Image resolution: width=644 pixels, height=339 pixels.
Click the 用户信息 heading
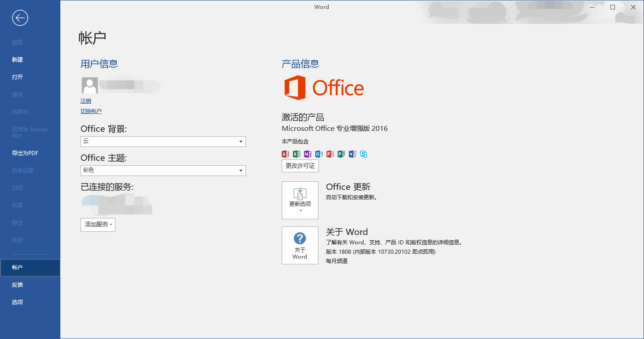pyautogui.click(x=99, y=64)
